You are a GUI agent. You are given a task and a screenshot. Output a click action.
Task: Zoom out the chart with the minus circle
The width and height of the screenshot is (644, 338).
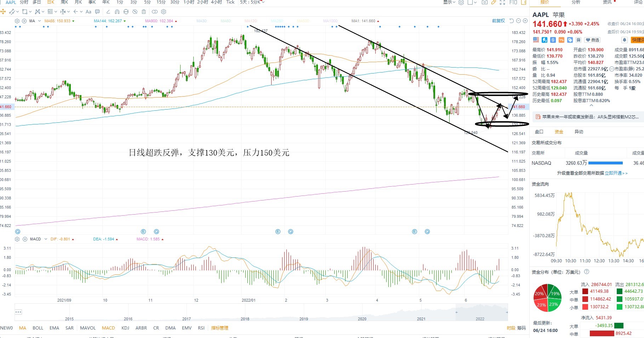point(518,21)
